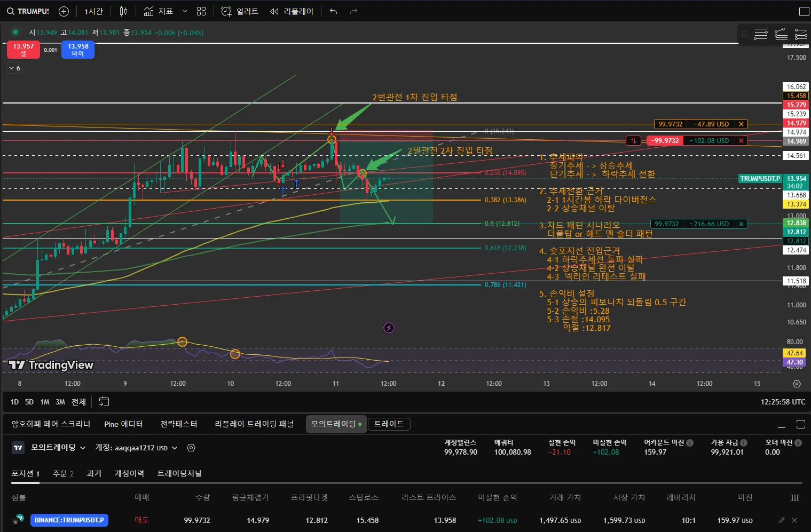Open the 지표 indicators dialog
This screenshot has width=811, height=532.
pos(159,11)
